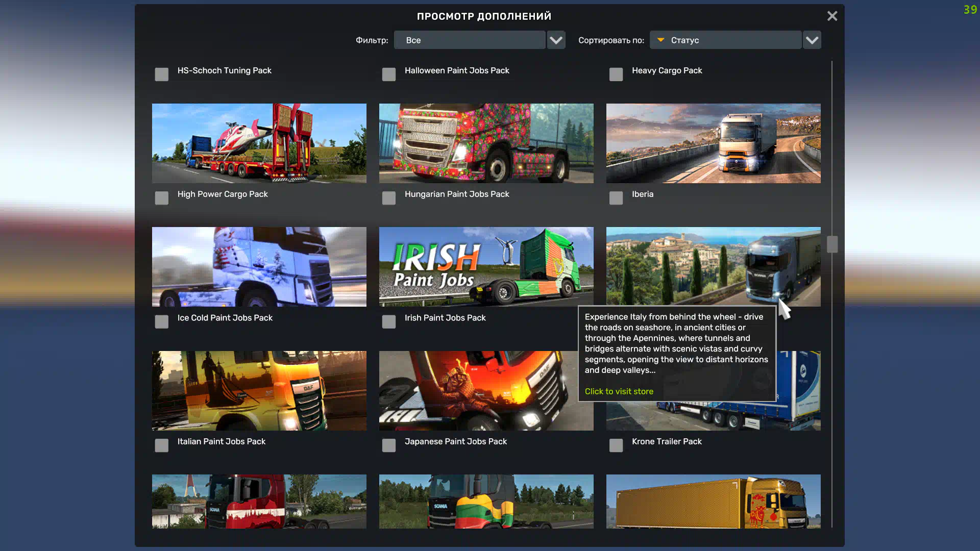
Task: Open the High Power Cargo Pack thumbnail
Action: click(x=259, y=143)
